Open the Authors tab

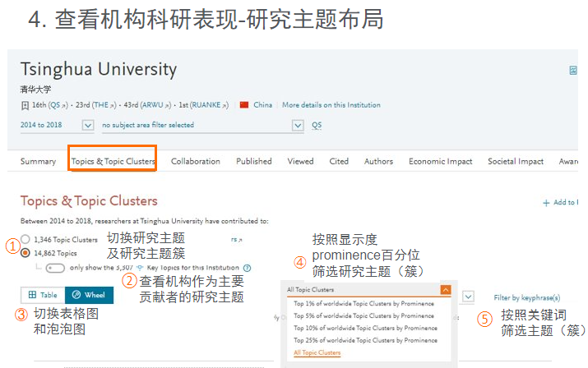click(379, 161)
